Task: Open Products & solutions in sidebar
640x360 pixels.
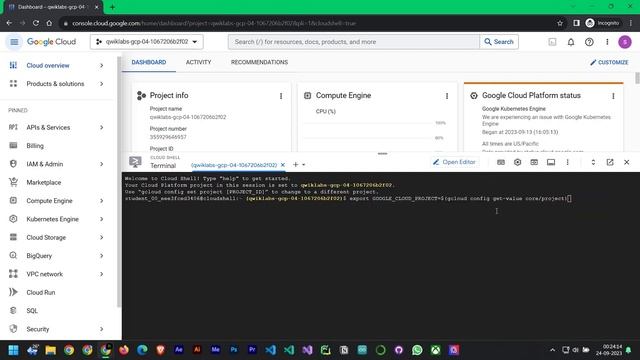Action: 56,84
